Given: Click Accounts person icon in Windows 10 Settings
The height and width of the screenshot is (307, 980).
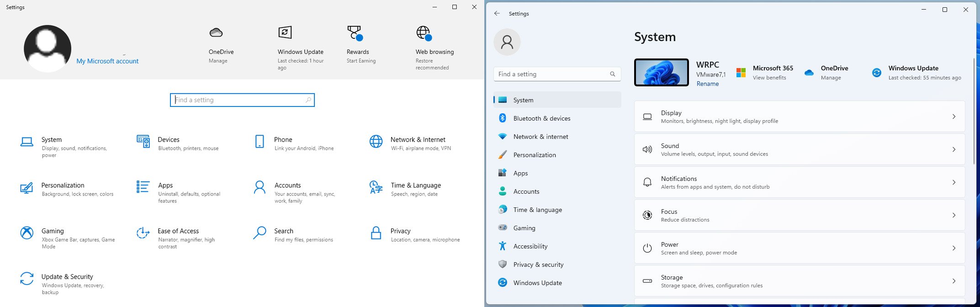Looking at the screenshot, I should pos(260,187).
